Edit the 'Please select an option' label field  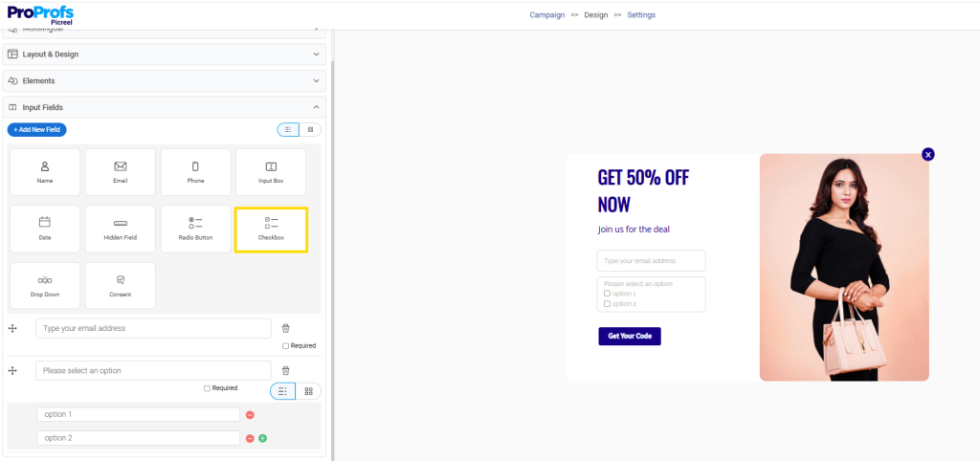(153, 371)
